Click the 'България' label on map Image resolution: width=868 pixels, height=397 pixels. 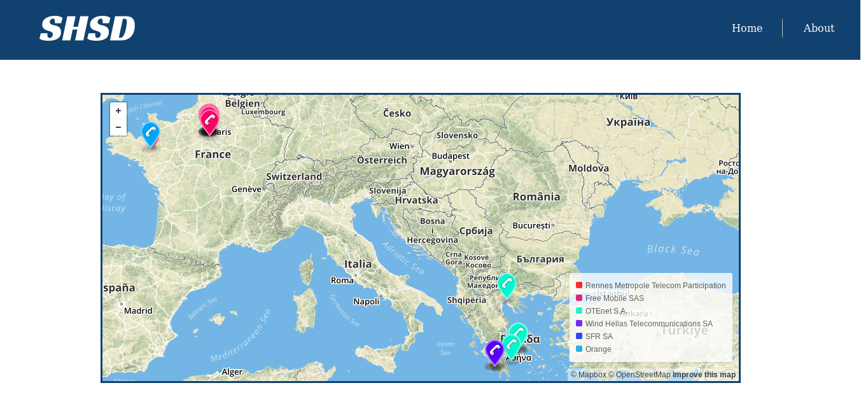click(x=540, y=259)
